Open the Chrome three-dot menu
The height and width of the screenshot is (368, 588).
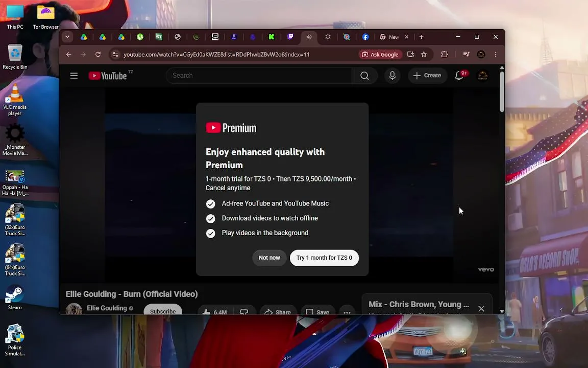click(x=496, y=55)
